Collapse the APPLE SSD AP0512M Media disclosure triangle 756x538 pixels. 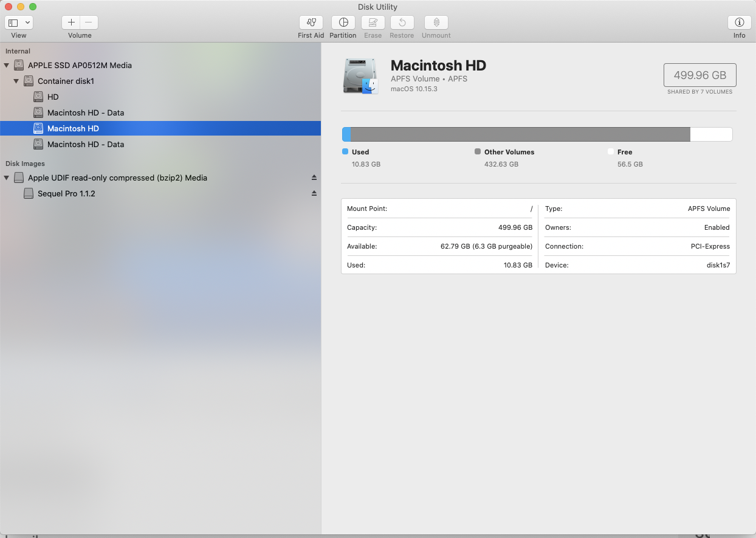[7, 65]
